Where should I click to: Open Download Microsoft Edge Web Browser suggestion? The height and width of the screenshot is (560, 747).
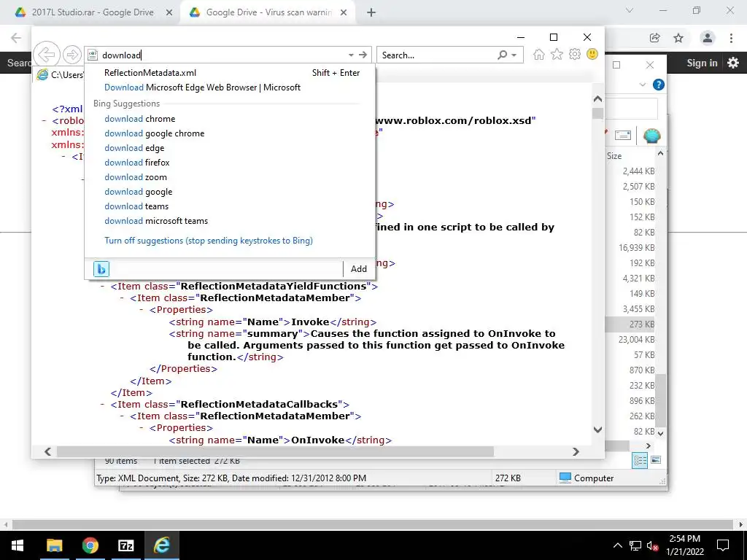[230, 87]
